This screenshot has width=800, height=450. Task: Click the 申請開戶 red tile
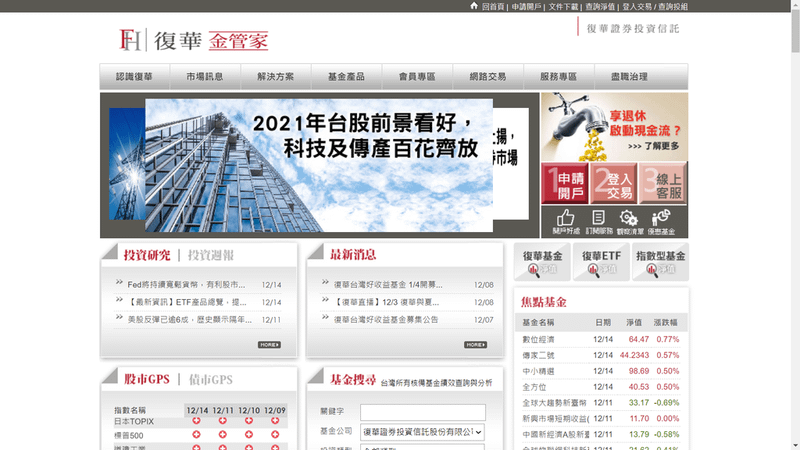click(565, 184)
